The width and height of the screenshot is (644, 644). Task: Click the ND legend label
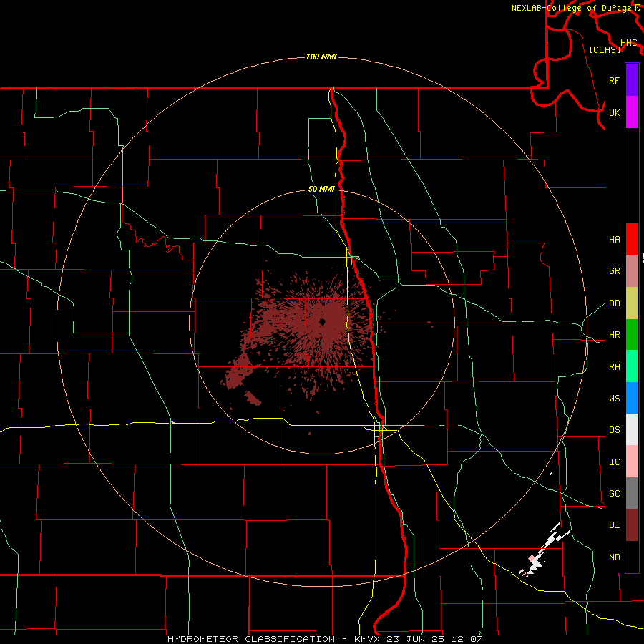point(614,557)
